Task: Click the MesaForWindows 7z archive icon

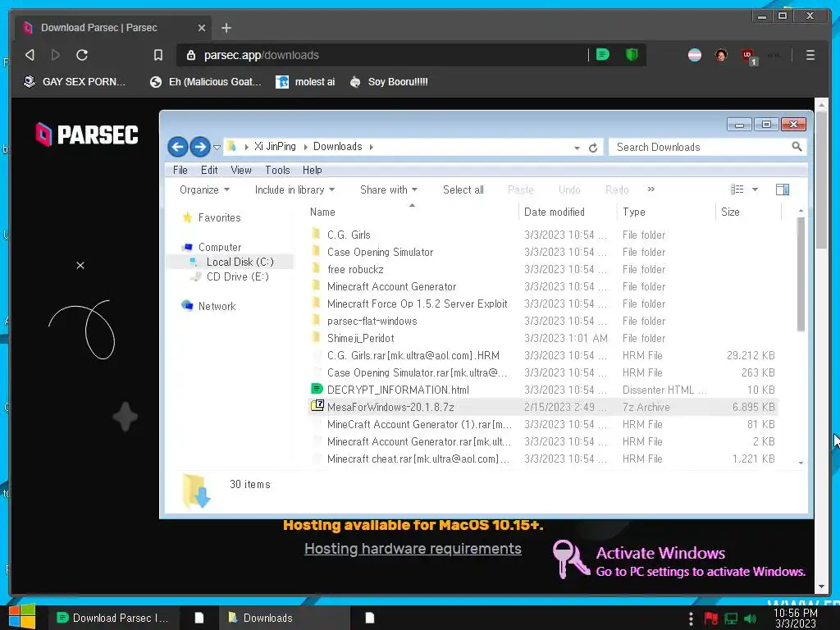Action: 317,405
